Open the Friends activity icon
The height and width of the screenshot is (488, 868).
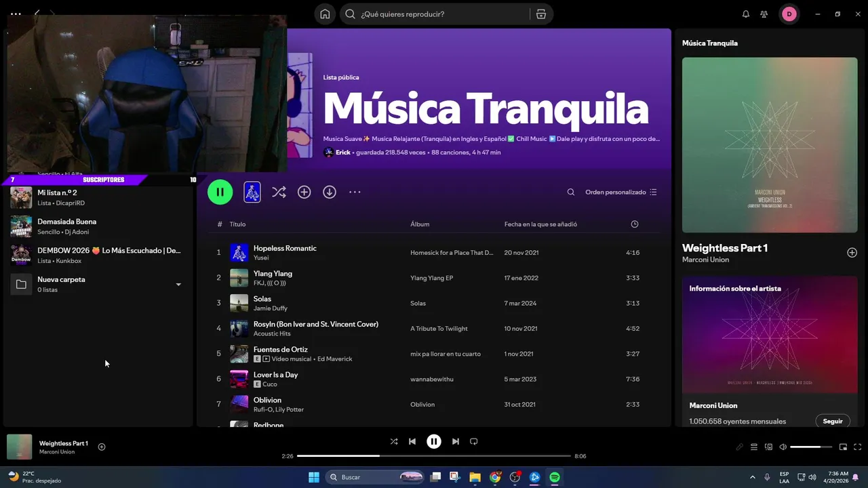[x=764, y=14]
